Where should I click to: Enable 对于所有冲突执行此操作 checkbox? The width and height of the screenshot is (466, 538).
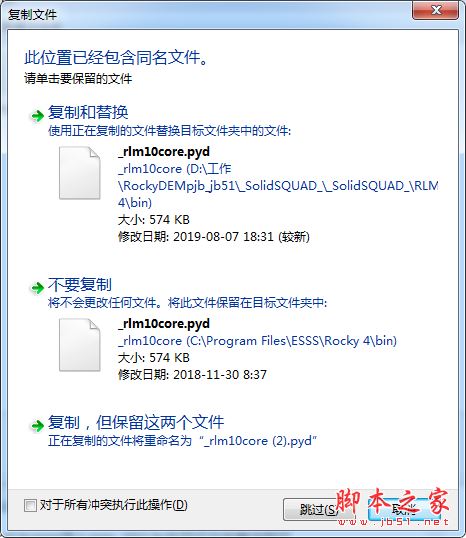(x=30, y=505)
